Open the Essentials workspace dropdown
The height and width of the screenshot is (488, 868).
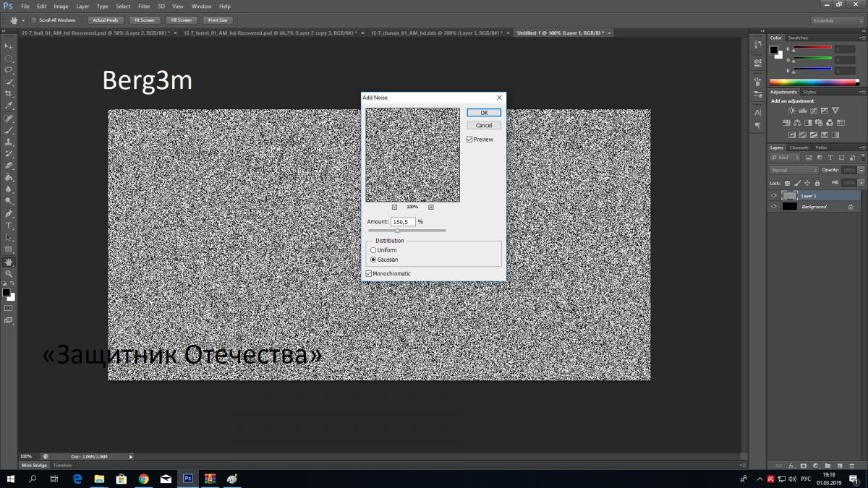tap(837, 20)
